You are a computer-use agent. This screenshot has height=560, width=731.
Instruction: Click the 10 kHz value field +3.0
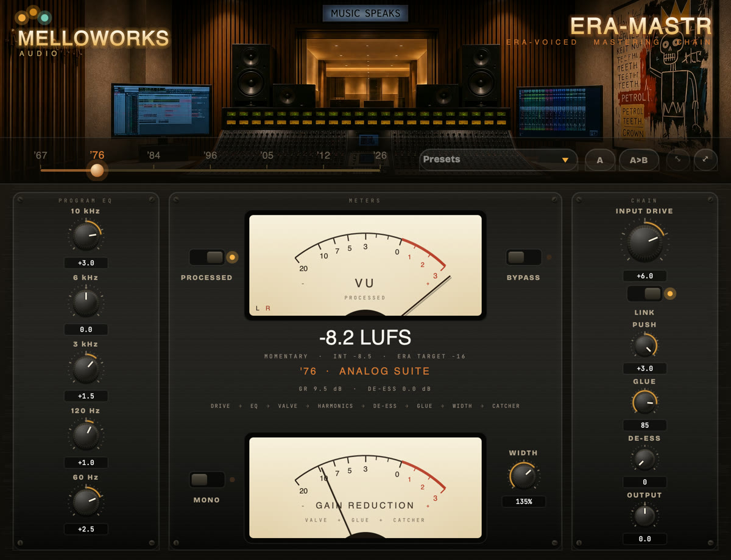(86, 263)
